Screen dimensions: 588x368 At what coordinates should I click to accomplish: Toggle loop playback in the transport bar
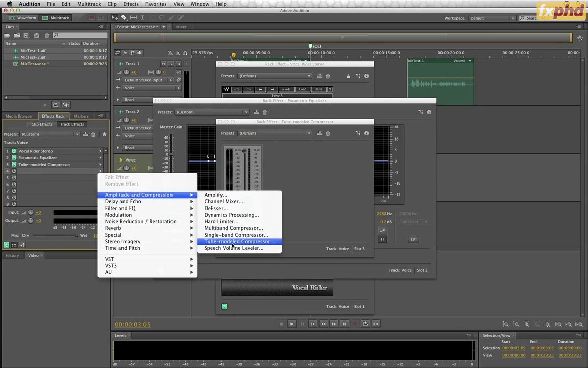[x=365, y=324]
